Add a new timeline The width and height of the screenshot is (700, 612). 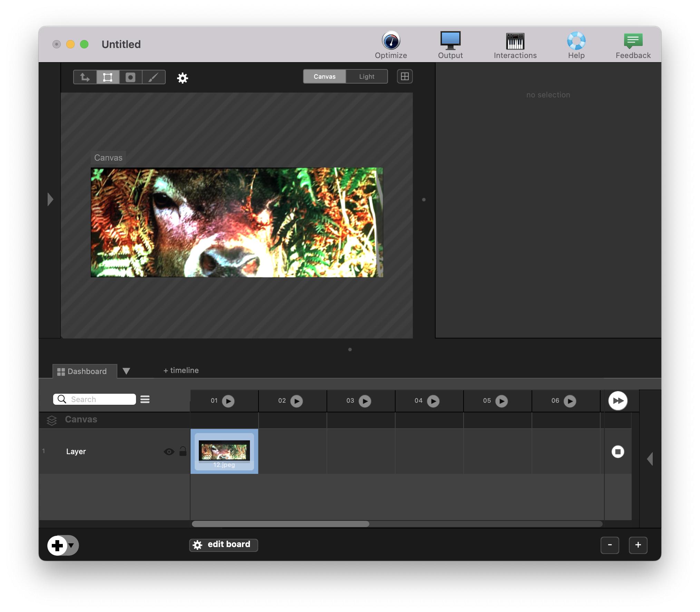(x=181, y=370)
